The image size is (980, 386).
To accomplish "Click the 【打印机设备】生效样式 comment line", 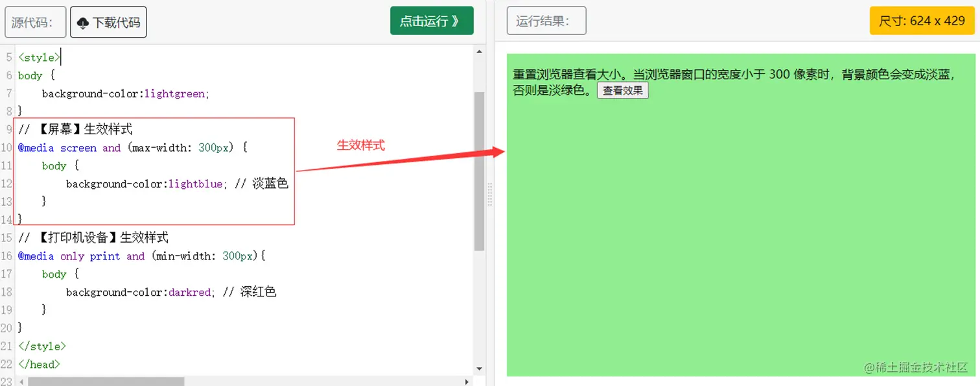I will click(x=93, y=237).
